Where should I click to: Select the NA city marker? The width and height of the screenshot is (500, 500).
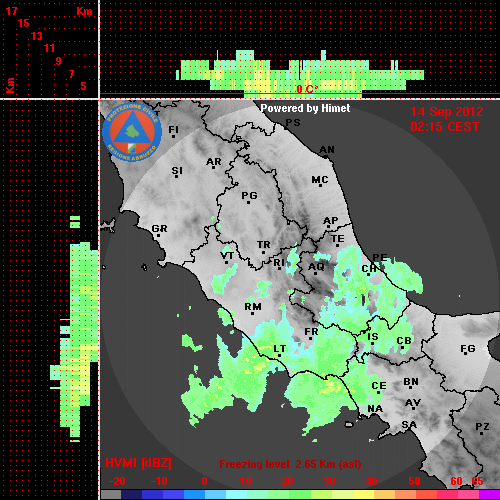click(375, 410)
